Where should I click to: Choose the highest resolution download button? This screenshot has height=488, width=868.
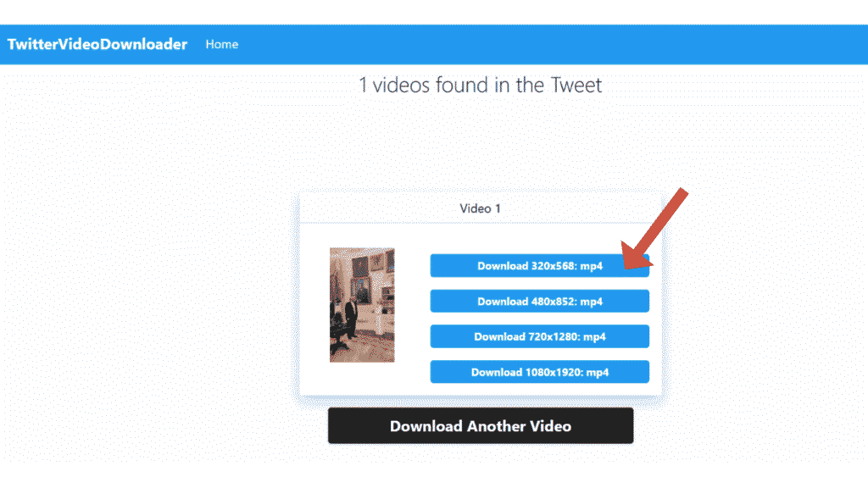click(x=540, y=372)
